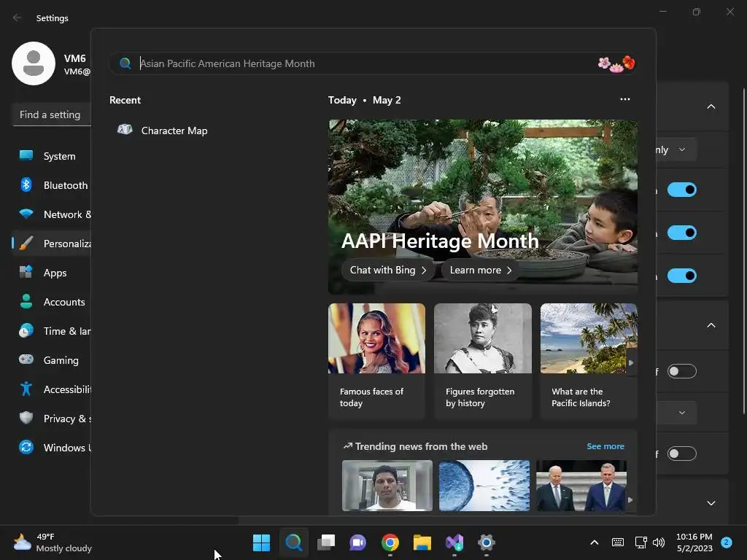Open the AAPI Heritage Month banner image
Viewport: 747px width, 560px height.
click(x=483, y=206)
